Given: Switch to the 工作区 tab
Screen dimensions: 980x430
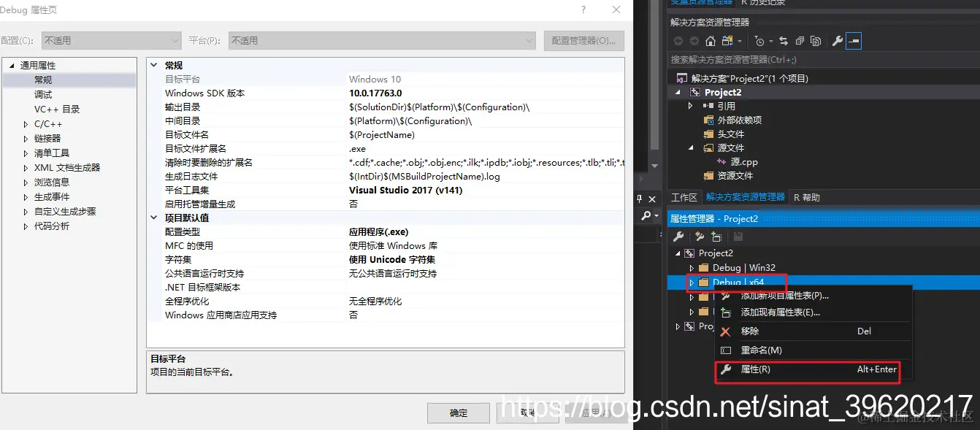Looking at the screenshot, I should [x=684, y=198].
